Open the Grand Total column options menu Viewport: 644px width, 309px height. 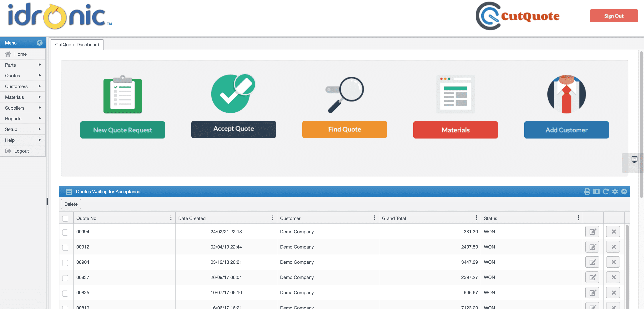tap(476, 218)
